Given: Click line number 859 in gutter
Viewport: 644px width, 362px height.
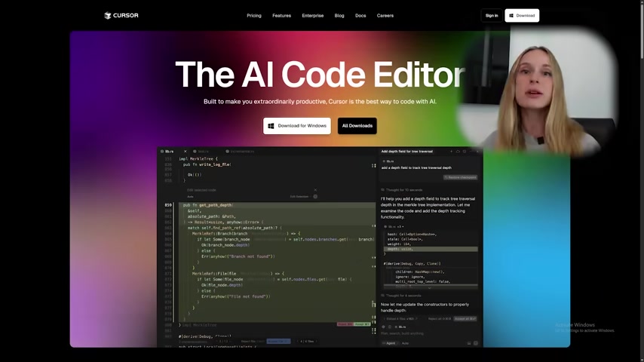Looking at the screenshot, I should click(x=168, y=205).
